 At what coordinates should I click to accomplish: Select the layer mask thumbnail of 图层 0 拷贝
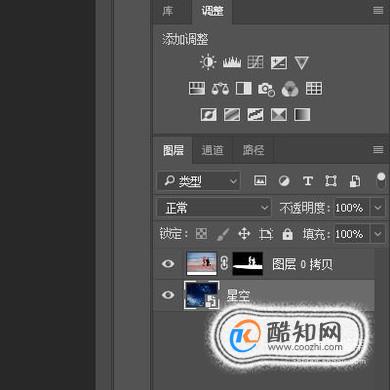(247, 264)
